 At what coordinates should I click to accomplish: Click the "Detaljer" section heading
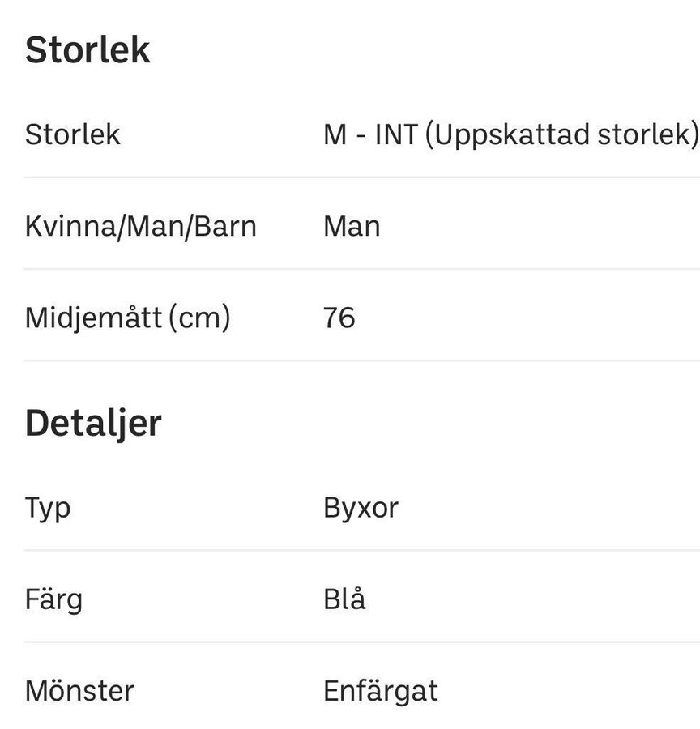click(x=93, y=423)
